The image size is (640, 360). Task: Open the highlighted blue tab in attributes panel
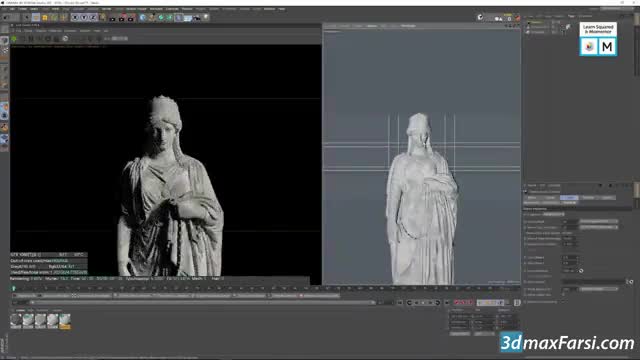(x=569, y=198)
